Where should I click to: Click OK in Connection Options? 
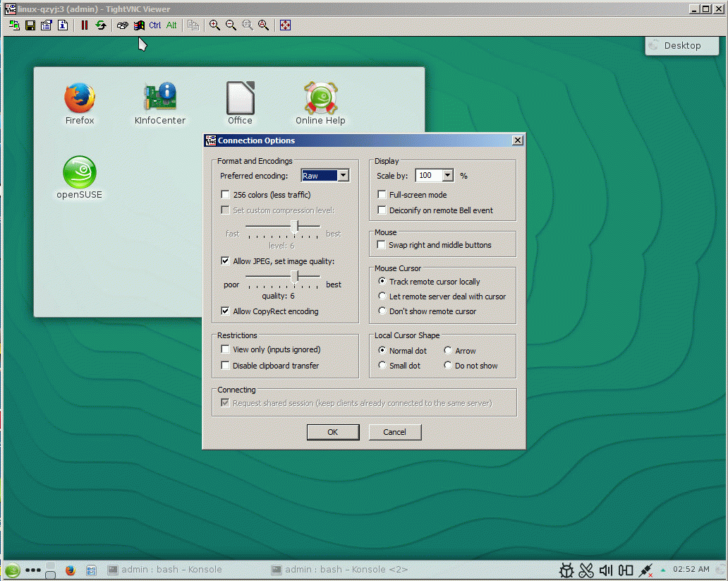[x=333, y=432]
